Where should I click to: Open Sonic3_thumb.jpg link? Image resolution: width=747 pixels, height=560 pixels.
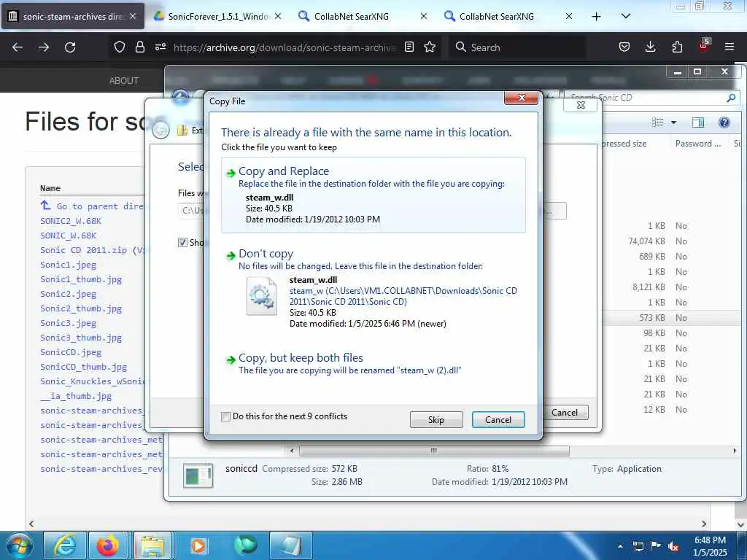[81, 338]
